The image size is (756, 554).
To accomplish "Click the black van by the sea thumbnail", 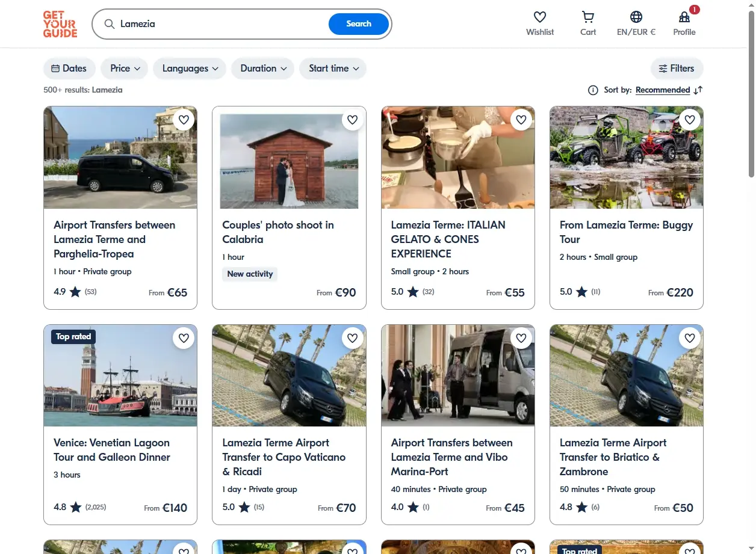I will tap(120, 158).
